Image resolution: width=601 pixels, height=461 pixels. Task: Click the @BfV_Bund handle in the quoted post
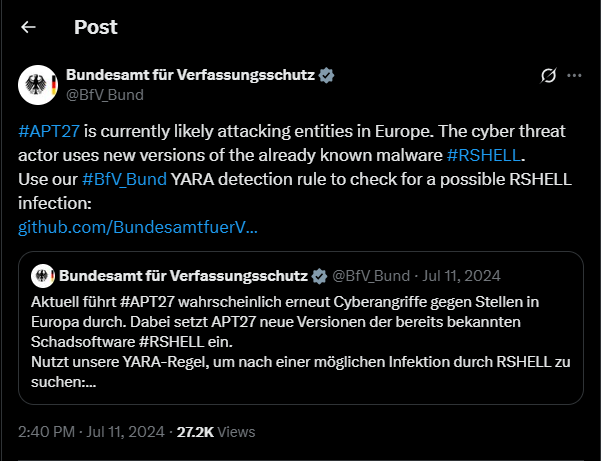(x=371, y=276)
